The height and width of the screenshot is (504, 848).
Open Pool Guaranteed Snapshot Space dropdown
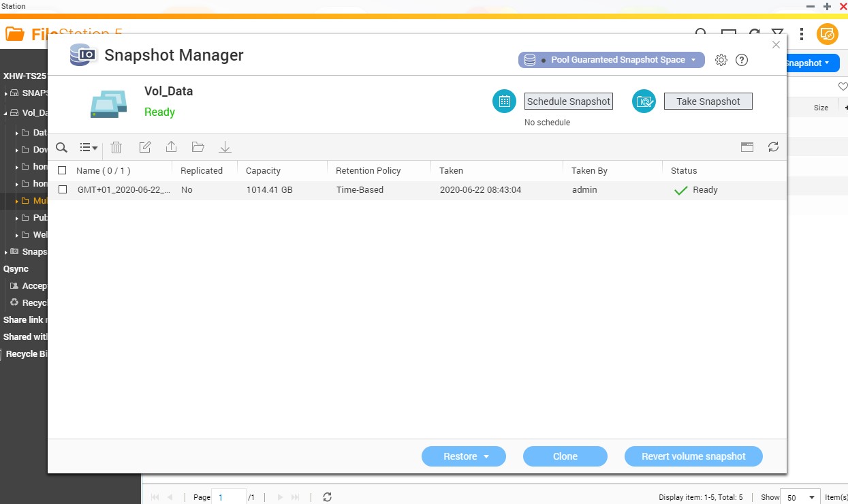(x=611, y=60)
